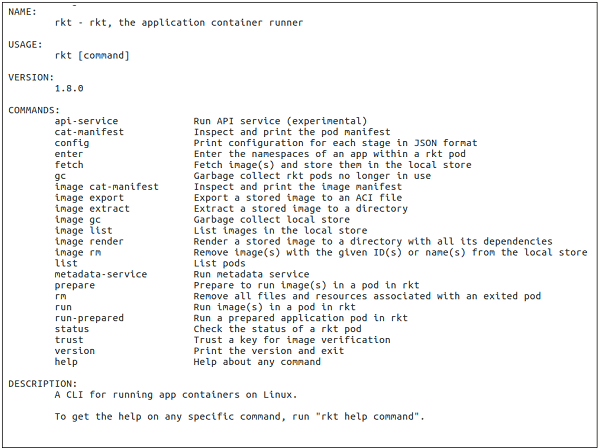Select the image extract command text

(92, 208)
